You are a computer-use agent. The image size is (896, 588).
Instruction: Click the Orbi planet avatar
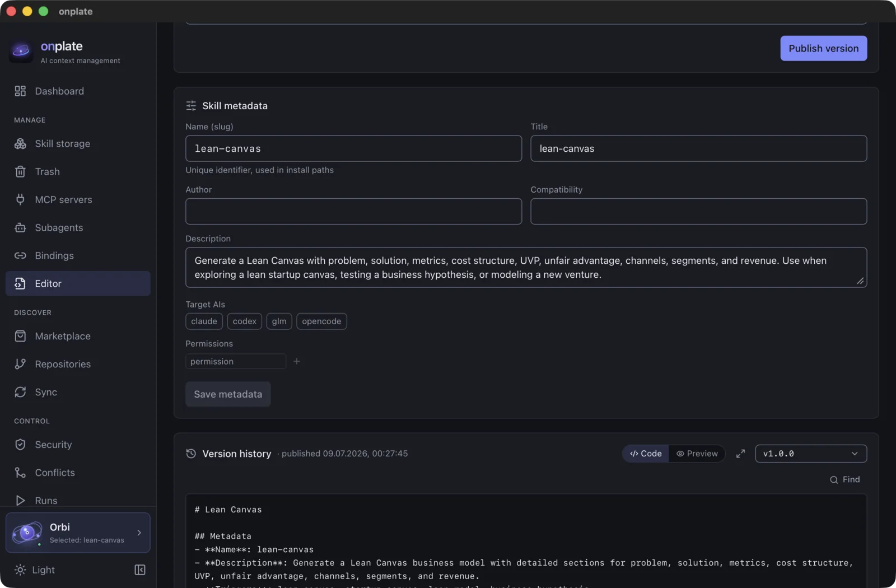(x=27, y=533)
